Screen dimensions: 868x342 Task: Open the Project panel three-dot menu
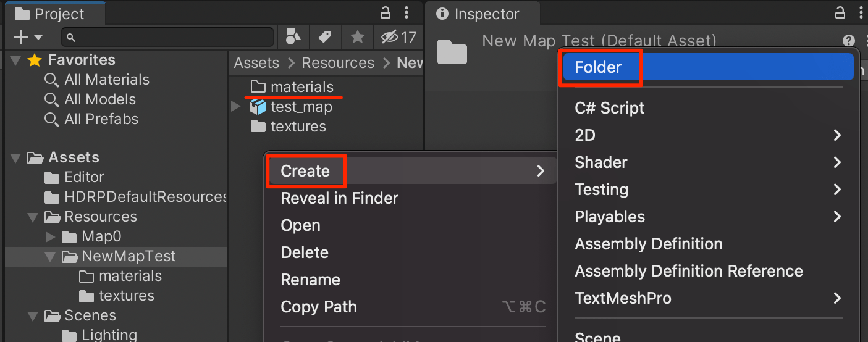tap(406, 12)
